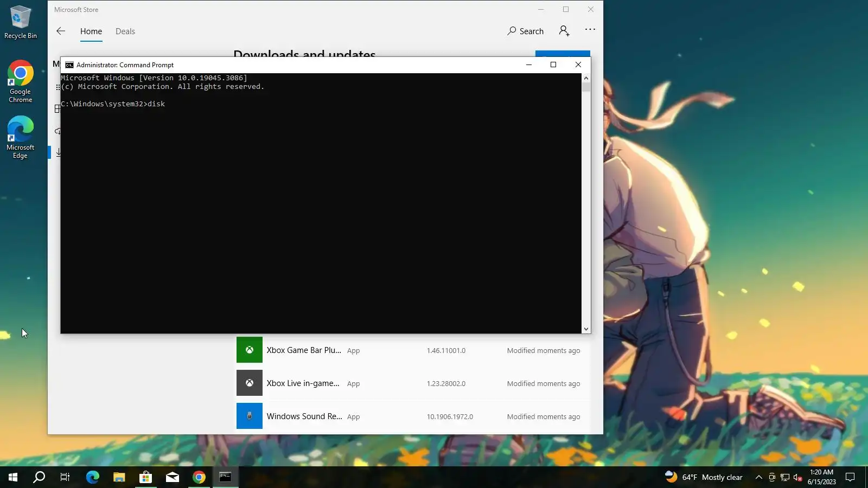
Task: Click Search in Microsoft Store
Action: tap(525, 31)
